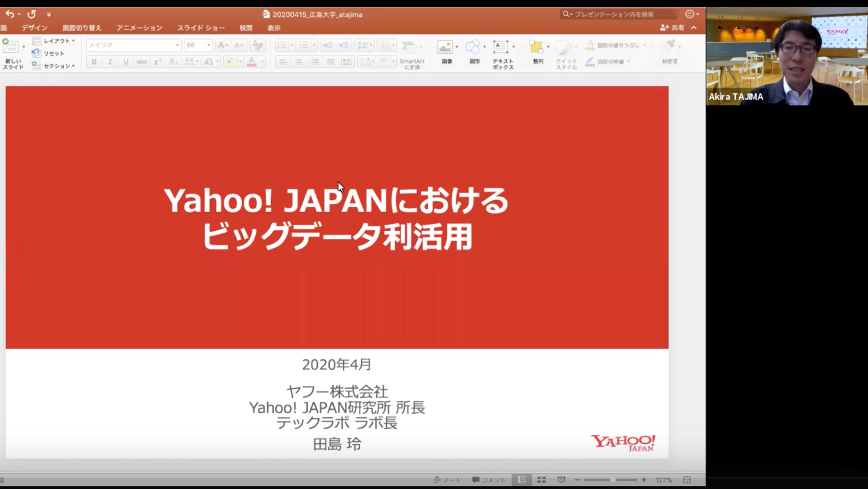Select align text left
This screenshot has width=868, height=489.
tap(283, 62)
